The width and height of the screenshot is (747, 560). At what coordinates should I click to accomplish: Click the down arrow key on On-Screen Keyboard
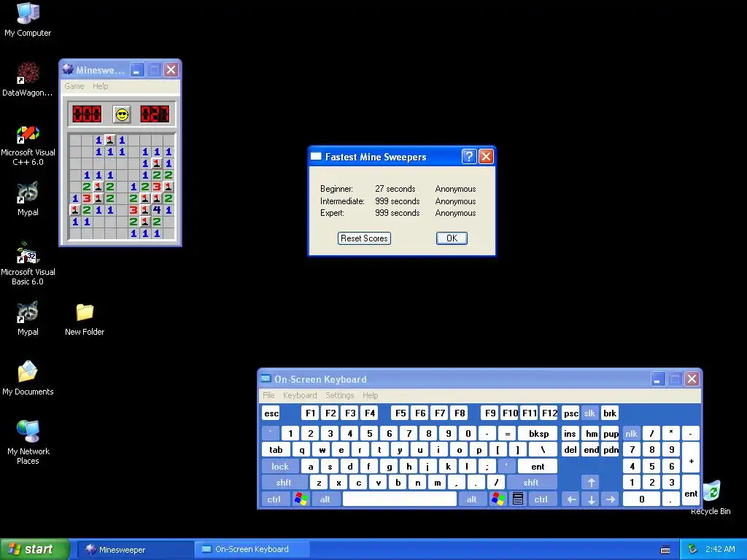point(591,499)
